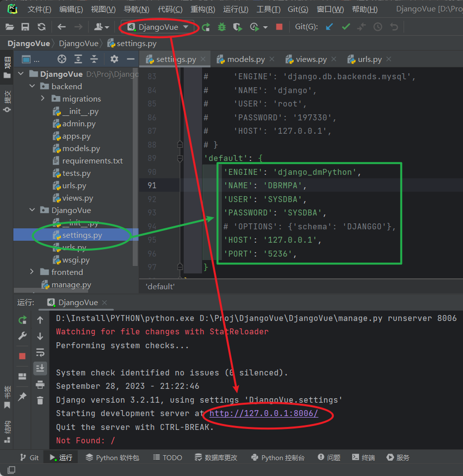Open the 代码(C) menu
The width and height of the screenshot is (463, 476).
[170, 9]
